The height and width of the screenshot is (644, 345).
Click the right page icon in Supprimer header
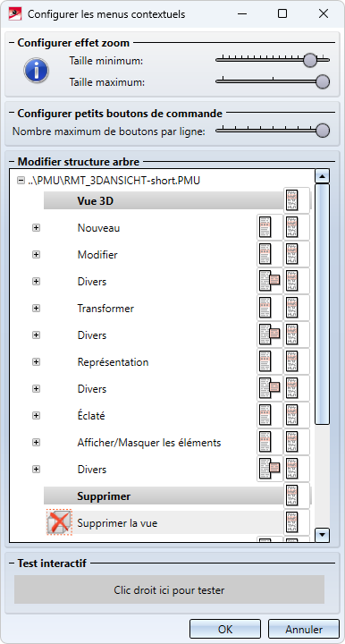click(x=297, y=496)
